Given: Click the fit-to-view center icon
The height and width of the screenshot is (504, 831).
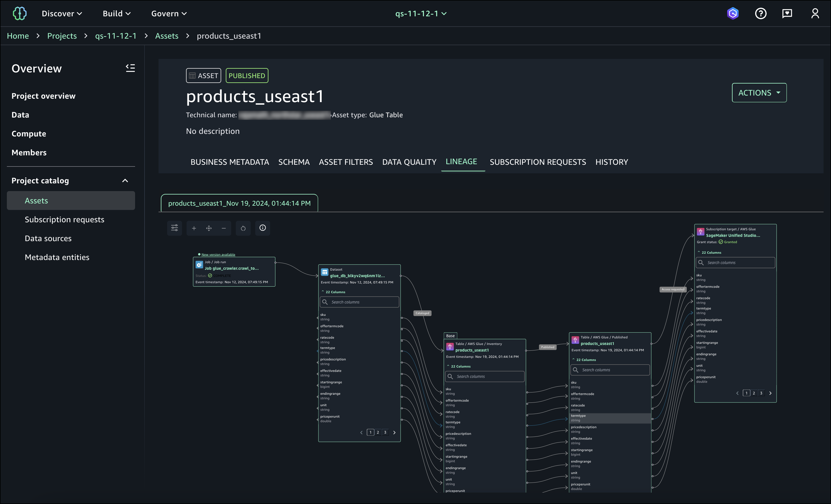Looking at the screenshot, I should (x=209, y=228).
